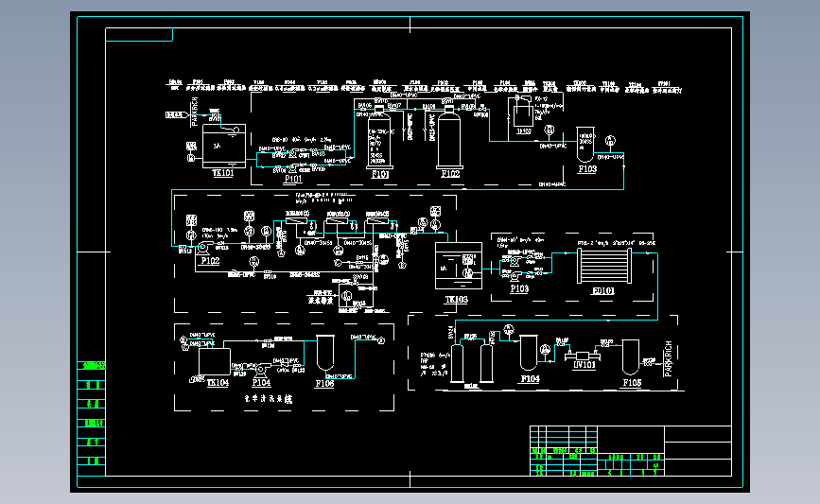Select the TK103 tank symbol

pos(459,266)
